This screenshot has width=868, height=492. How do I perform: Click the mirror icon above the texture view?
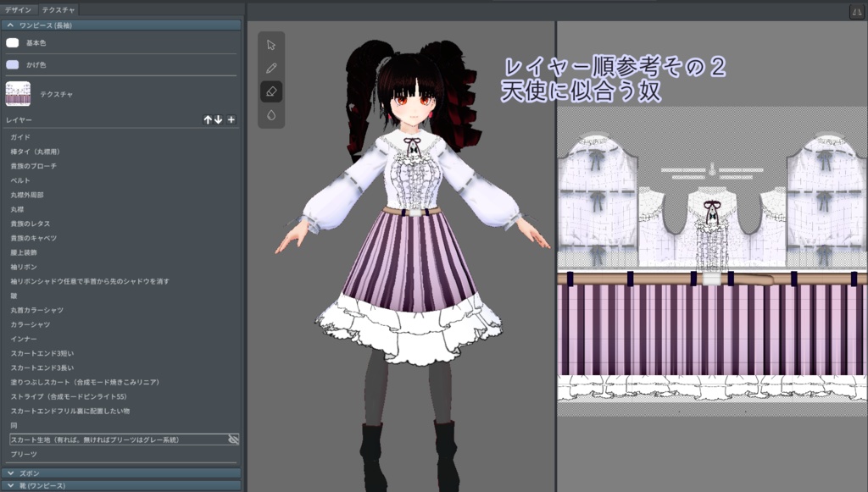(x=858, y=10)
